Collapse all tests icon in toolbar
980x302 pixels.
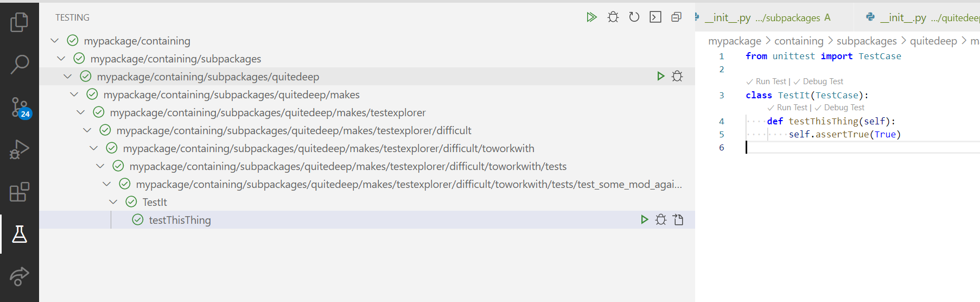point(676,17)
